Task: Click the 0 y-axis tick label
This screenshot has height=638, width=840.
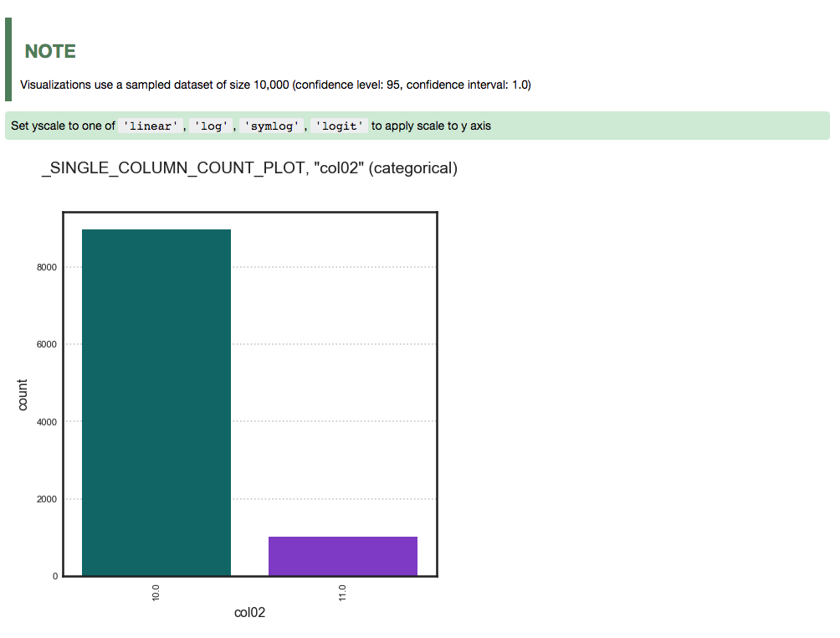Action: click(x=54, y=576)
